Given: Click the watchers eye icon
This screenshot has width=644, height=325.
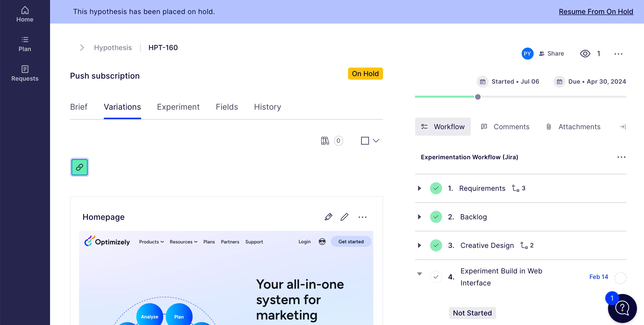Looking at the screenshot, I should (x=585, y=54).
